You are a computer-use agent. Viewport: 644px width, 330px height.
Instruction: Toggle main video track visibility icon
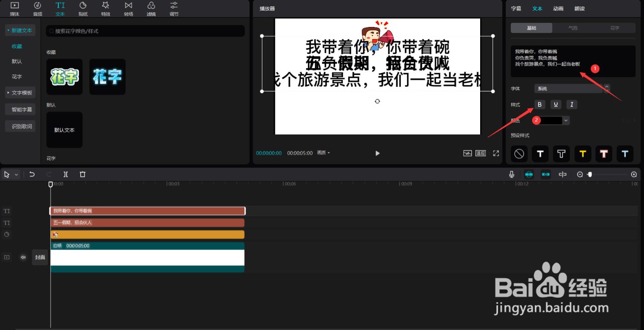7,257
